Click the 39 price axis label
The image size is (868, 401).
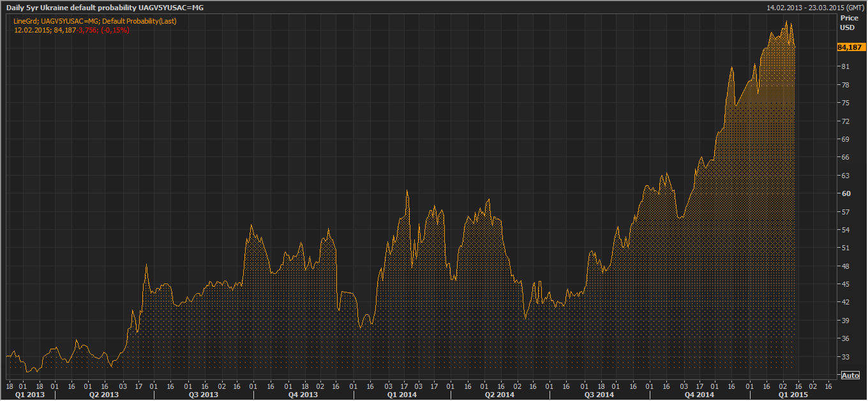tap(845, 321)
